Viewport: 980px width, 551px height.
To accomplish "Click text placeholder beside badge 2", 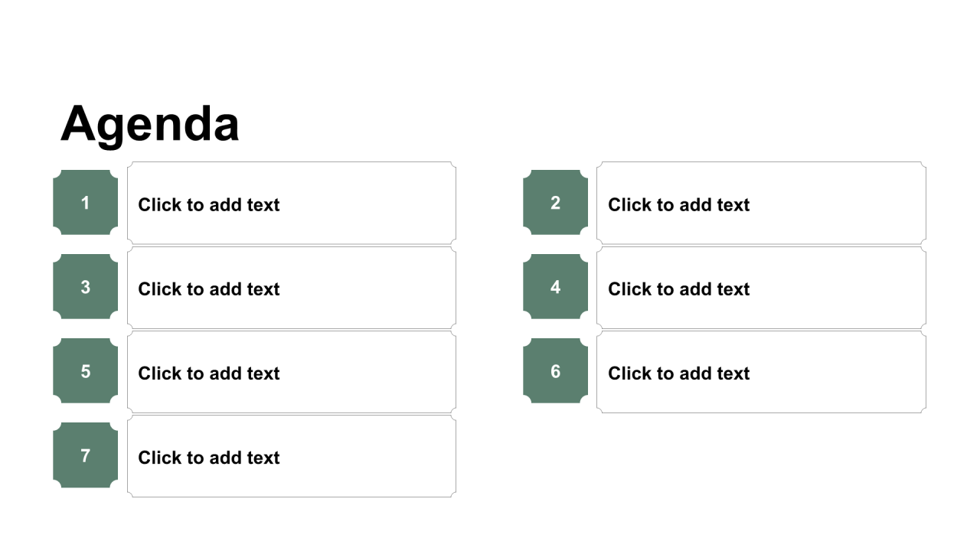I will (762, 204).
